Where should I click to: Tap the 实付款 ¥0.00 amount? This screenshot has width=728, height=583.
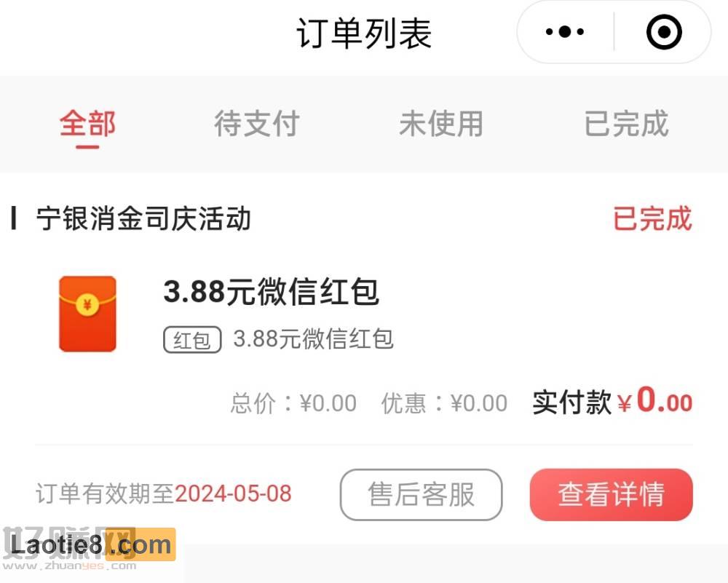pyautogui.click(x=612, y=401)
